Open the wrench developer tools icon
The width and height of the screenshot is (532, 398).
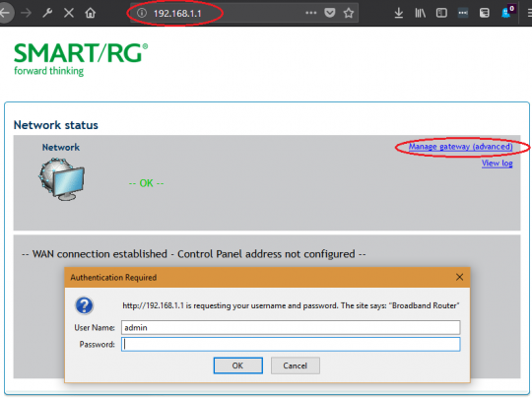(47, 13)
